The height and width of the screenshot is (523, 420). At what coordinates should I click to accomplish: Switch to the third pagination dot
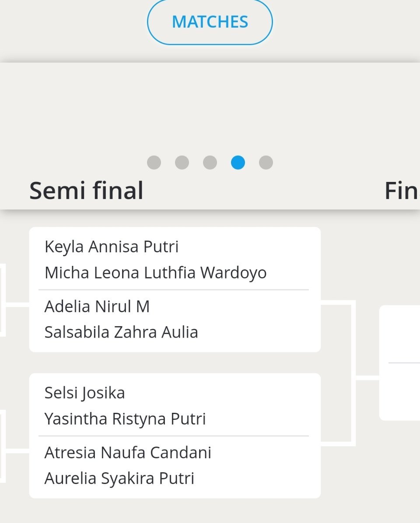[x=210, y=163]
